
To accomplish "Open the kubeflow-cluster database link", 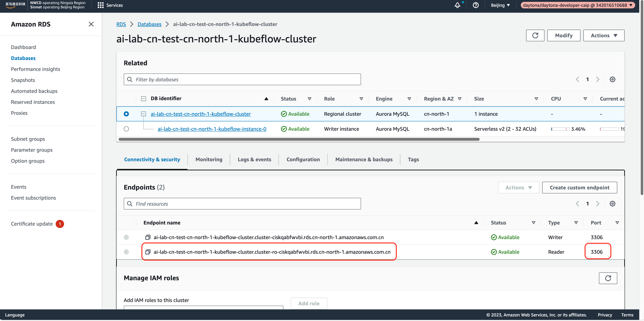I will [200, 114].
